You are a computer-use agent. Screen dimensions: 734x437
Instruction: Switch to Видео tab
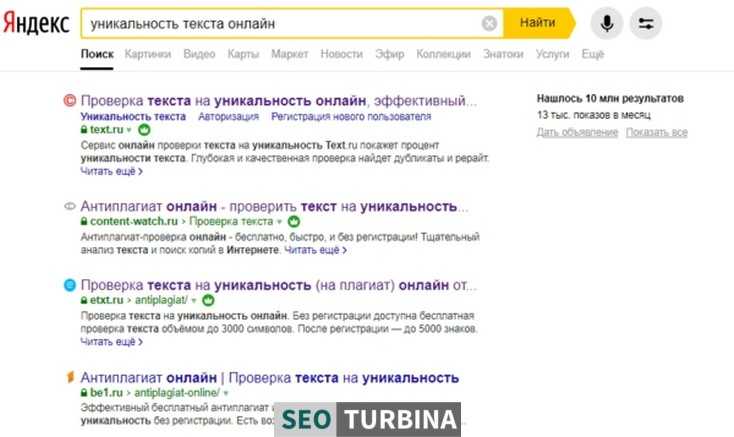[199, 54]
